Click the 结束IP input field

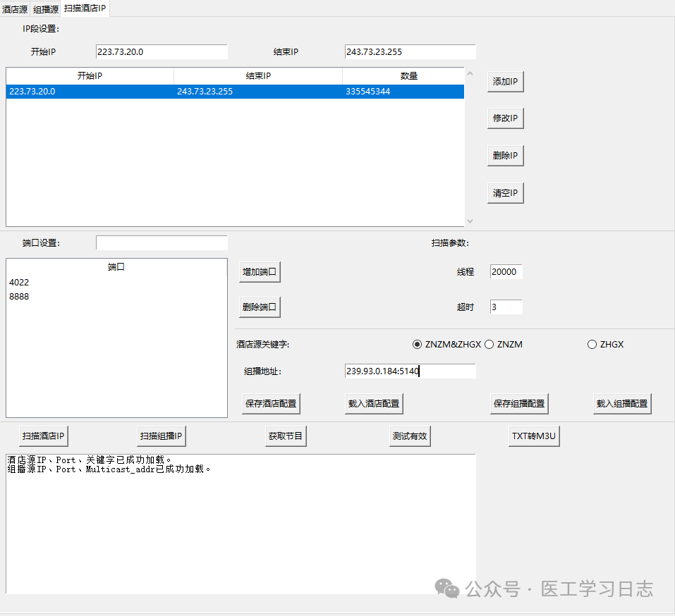pyautogui.click(x=410, y=51)
